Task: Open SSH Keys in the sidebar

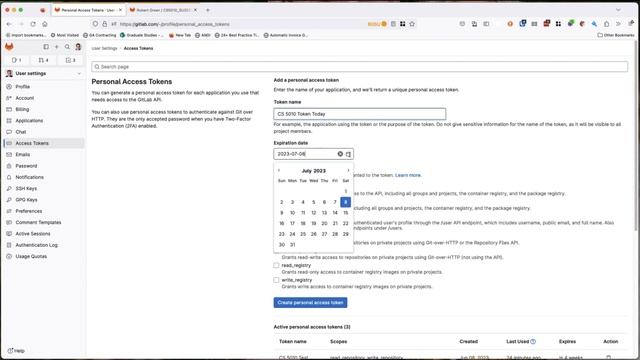Action: click(x=44, y=189)
